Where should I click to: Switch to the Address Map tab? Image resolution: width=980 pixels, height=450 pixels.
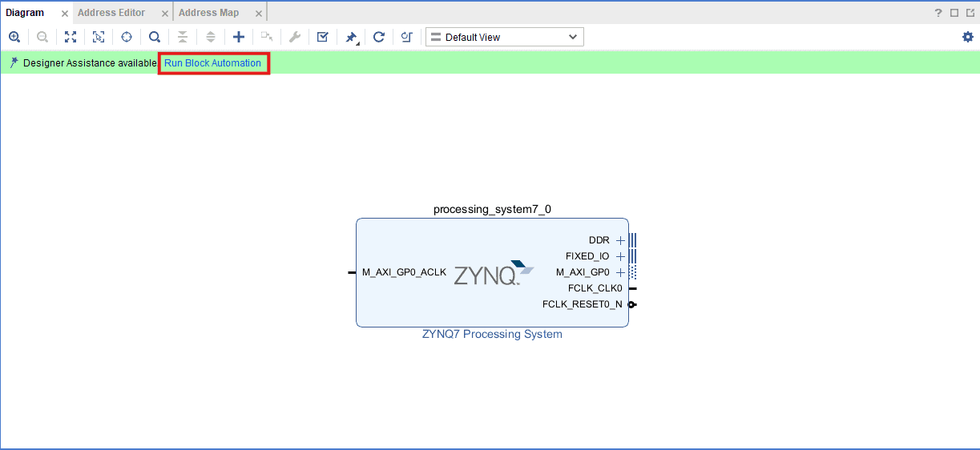[x=208, y=13]
